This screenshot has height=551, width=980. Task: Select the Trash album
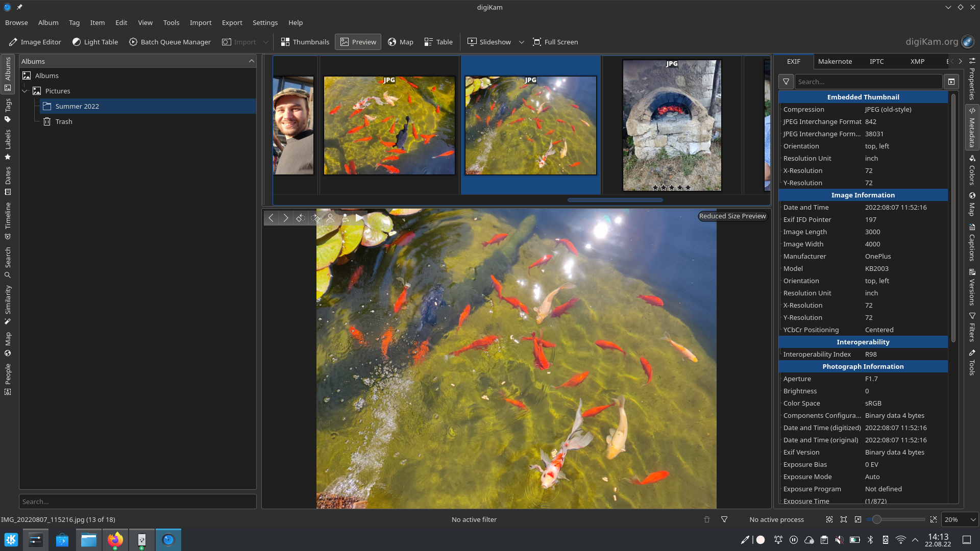point(64,121)
